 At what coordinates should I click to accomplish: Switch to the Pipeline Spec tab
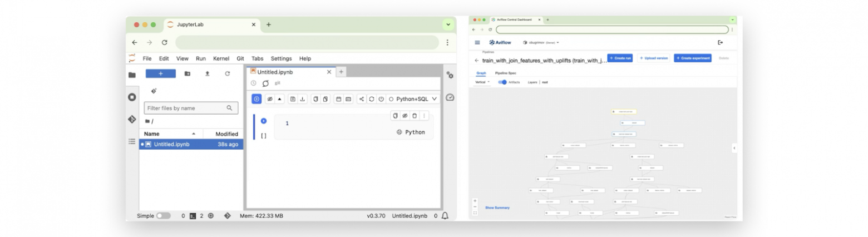[x=505, y=73]
